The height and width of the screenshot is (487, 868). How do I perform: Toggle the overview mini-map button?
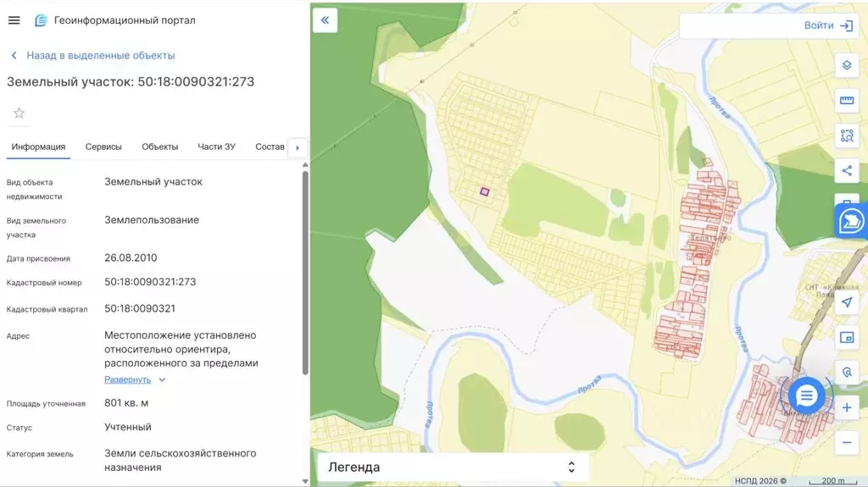[x=846, y=337]
